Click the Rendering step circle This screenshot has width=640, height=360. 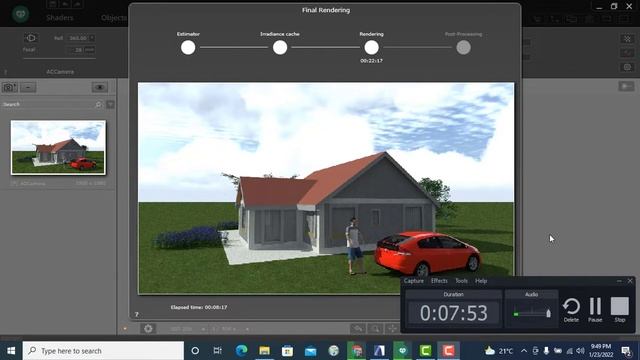pos(371,48)
